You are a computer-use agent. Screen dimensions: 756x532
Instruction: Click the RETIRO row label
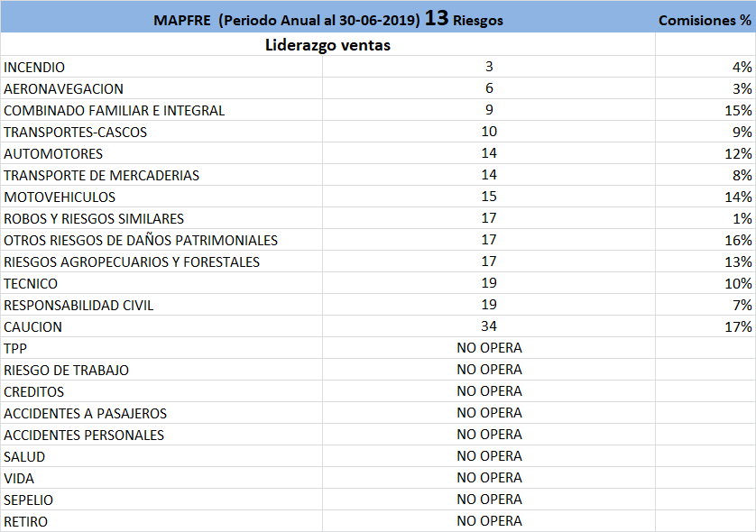tap(161, 521)
